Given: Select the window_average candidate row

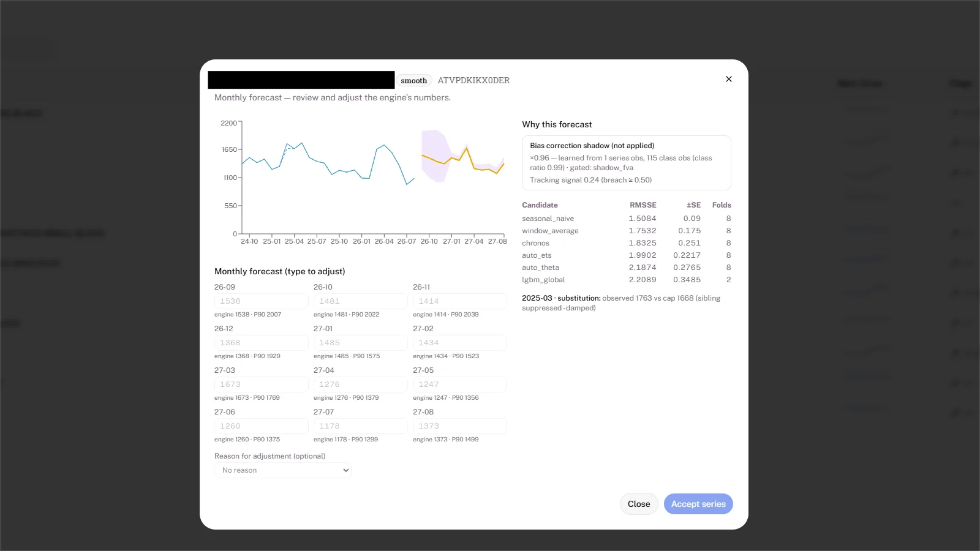Looking at the screenshot, I should coord(627,231).
